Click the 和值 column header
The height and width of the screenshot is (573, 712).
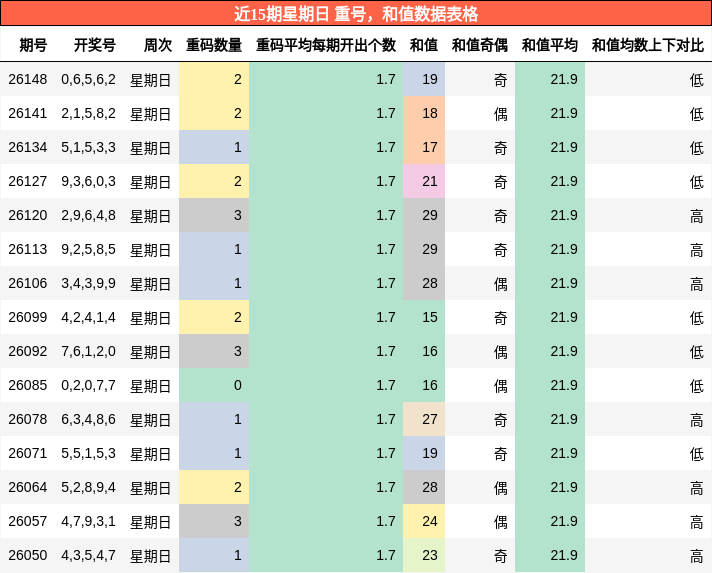[424, 45]
